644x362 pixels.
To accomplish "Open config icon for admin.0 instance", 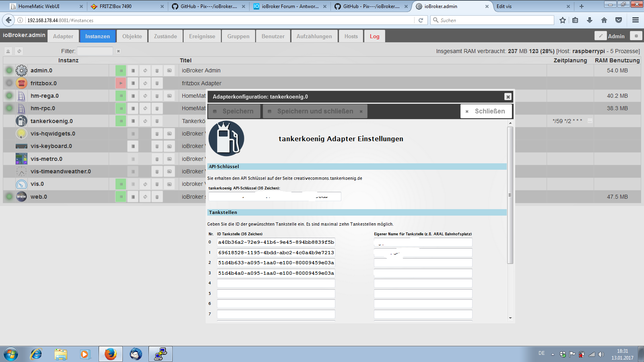I will (133, 70).
